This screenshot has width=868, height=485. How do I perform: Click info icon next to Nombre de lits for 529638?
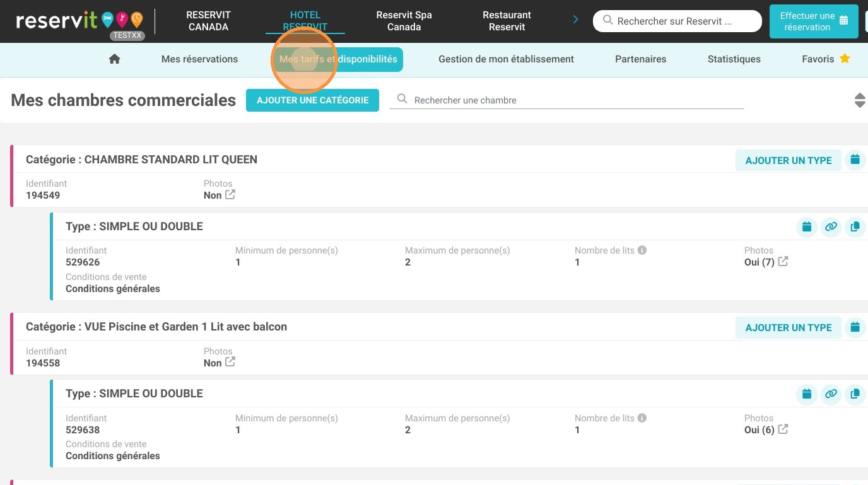(x=642, y=418)
